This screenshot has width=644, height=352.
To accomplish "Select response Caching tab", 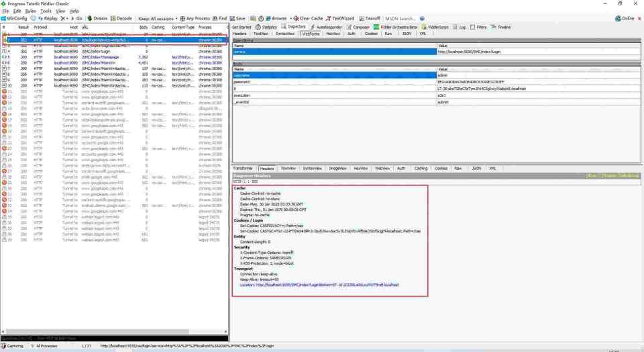I will (x=421, y=169).
